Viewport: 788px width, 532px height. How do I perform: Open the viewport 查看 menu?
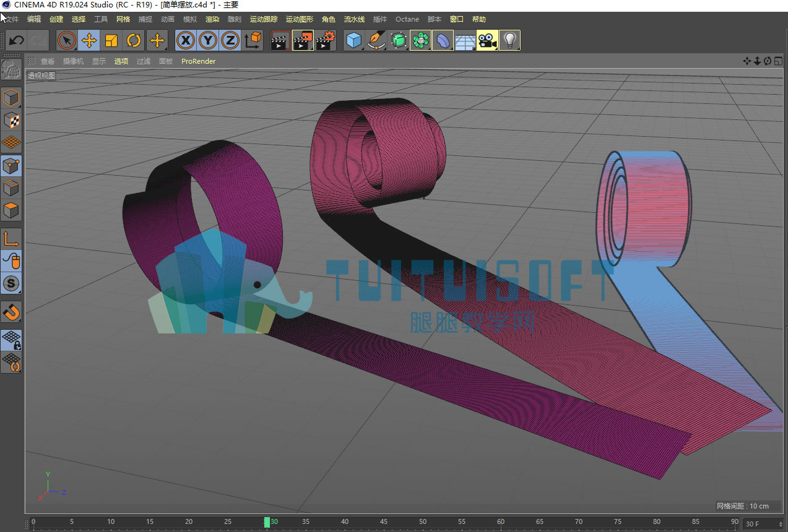pos(48,61)
